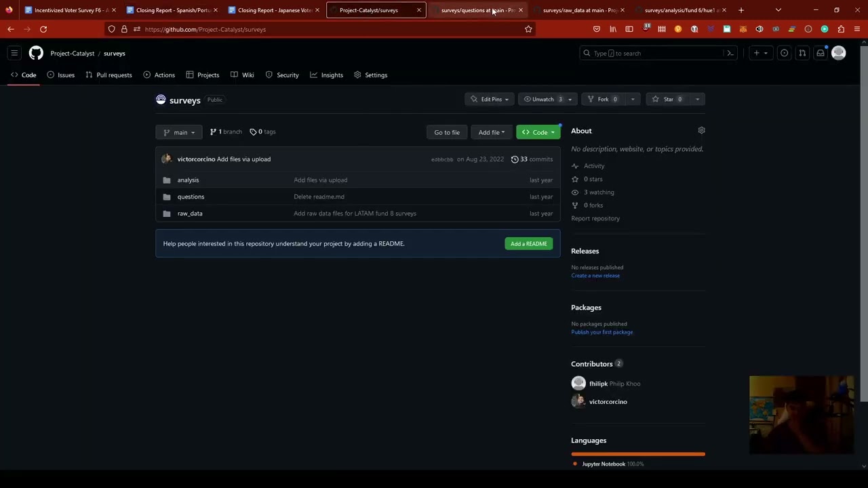
Task: Switch to the Incentivized Voter Survey F6 browser tab
Action: click(x=70, y=10)
